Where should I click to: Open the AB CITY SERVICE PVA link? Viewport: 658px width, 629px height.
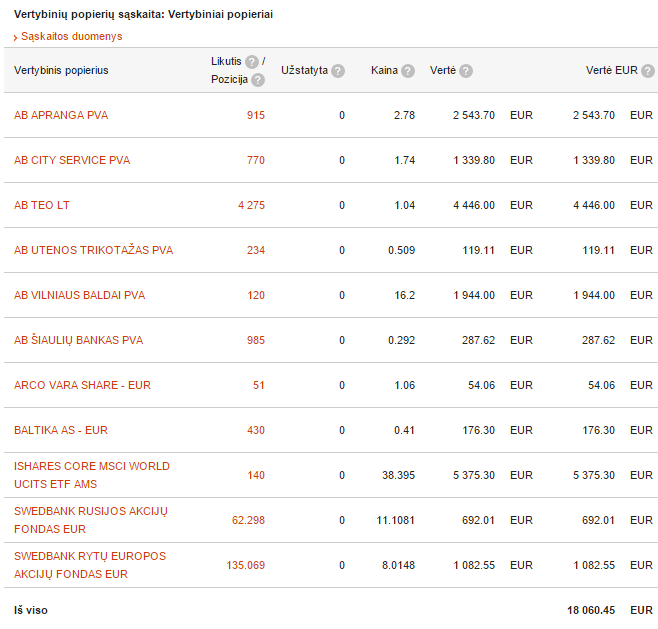tap(72, 160)
